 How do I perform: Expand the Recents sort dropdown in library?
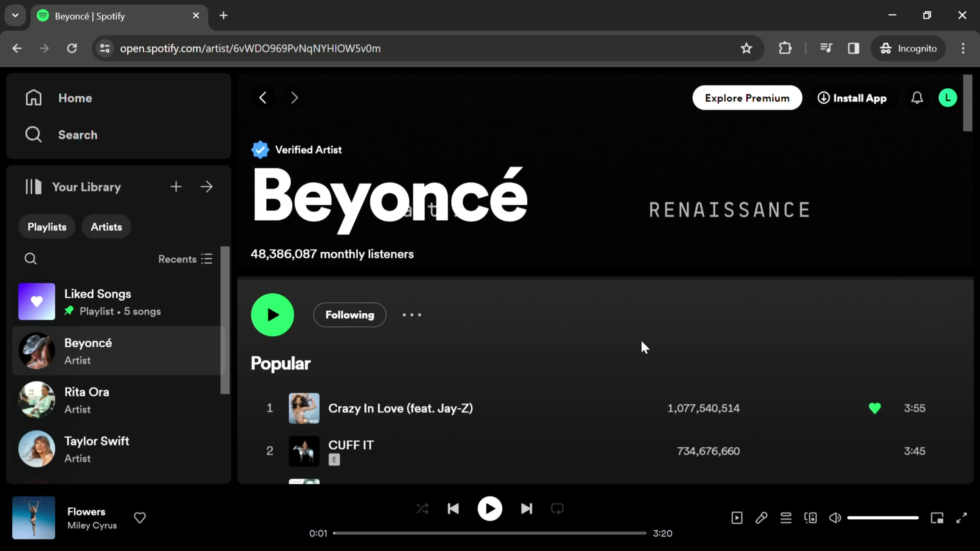click(x=185, y=259)
